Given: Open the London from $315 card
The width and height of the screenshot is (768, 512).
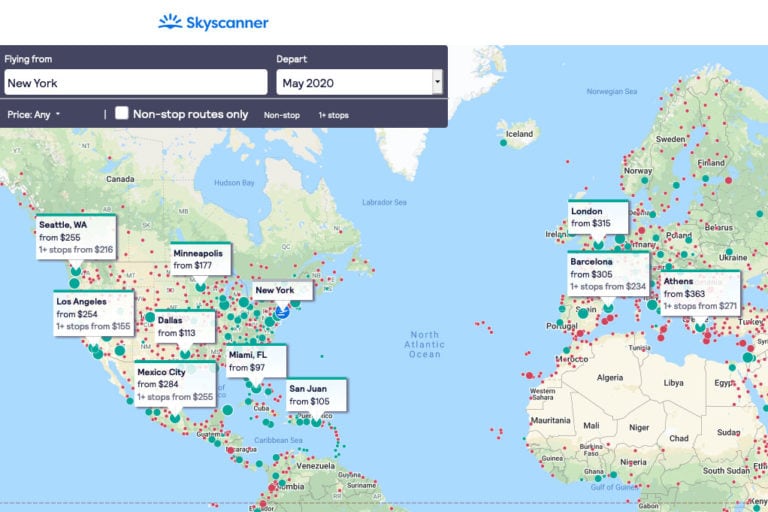Looking at the screenshot, I should tap(598, 217).
